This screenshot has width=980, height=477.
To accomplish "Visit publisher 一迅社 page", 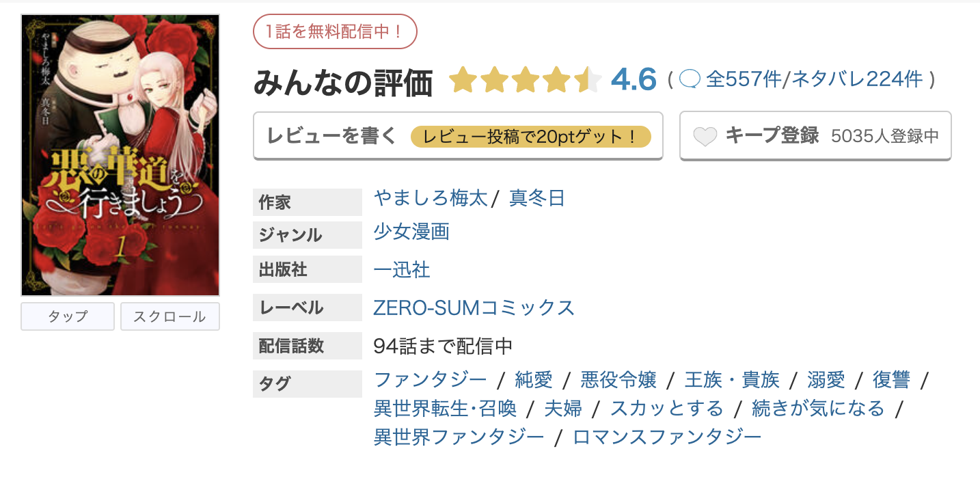I will click(400, 270).
